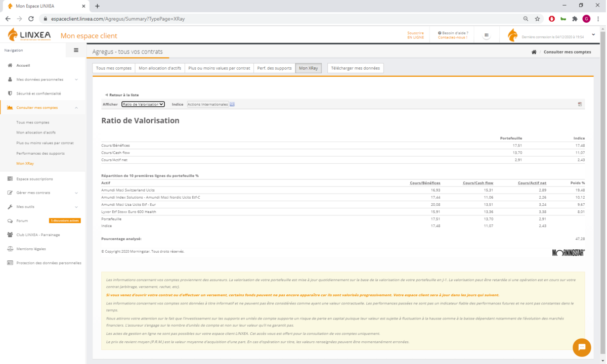
Task: Open a new browser tab
Action: 97,6
